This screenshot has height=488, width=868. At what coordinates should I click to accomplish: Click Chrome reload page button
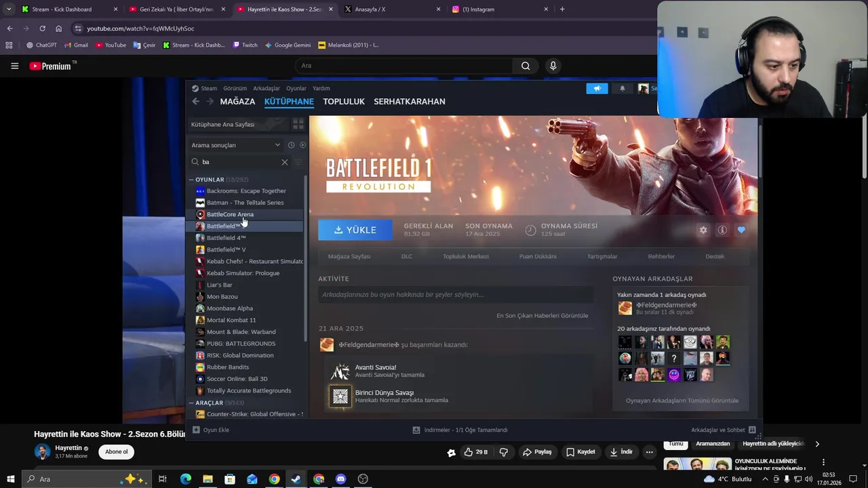point(42,28)
